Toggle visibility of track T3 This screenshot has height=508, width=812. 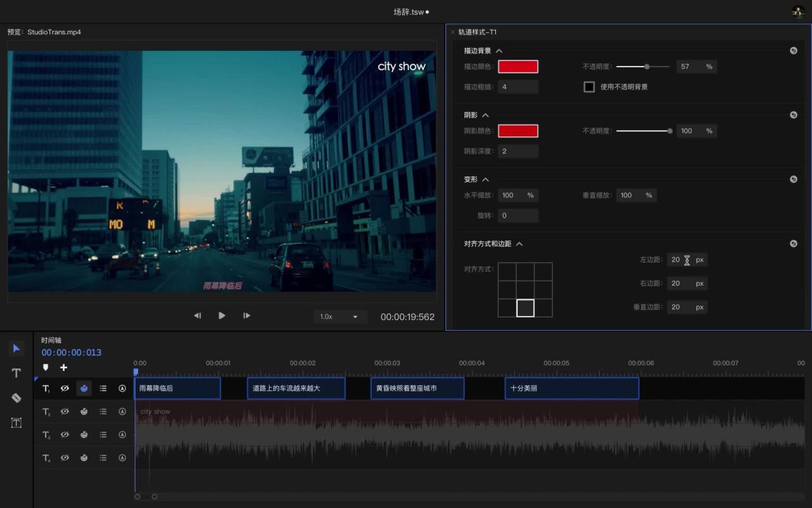(65, 435)
